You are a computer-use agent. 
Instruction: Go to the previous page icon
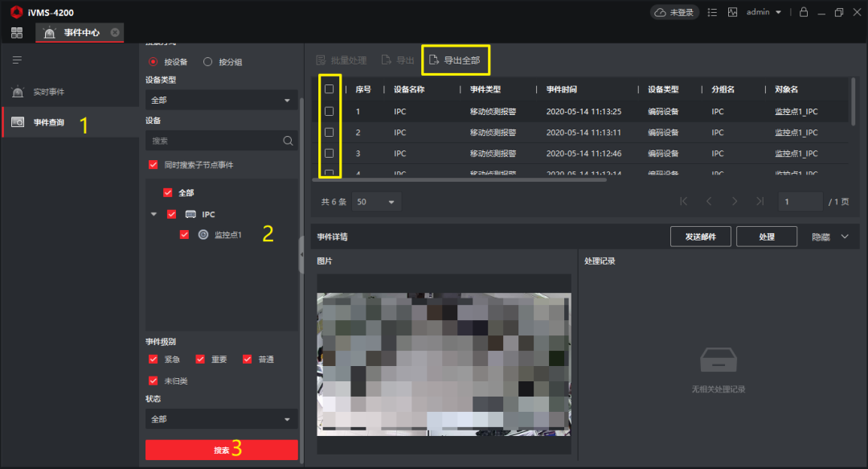[709, 201]
